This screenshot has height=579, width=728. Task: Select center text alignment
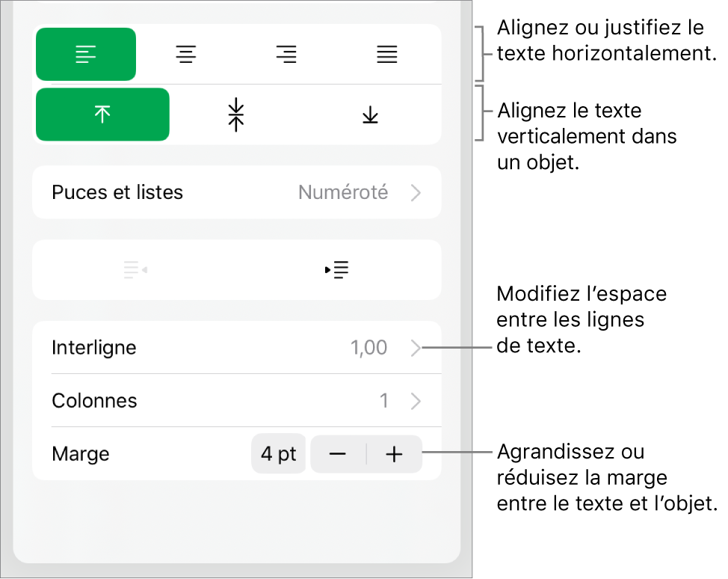point(185,54)
